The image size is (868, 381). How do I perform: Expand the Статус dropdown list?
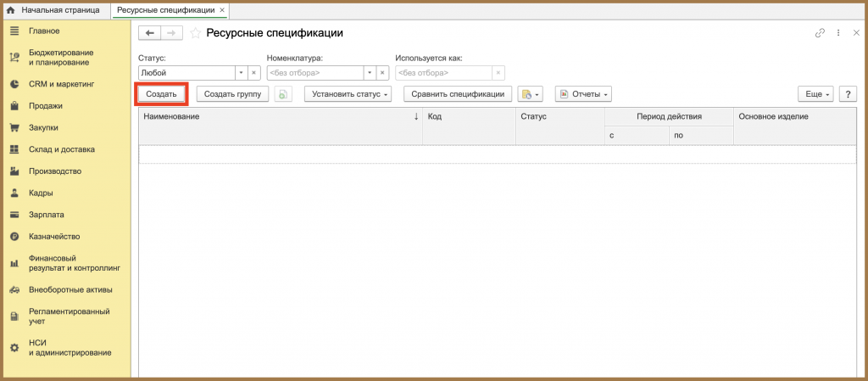click(x=241, y=72)
